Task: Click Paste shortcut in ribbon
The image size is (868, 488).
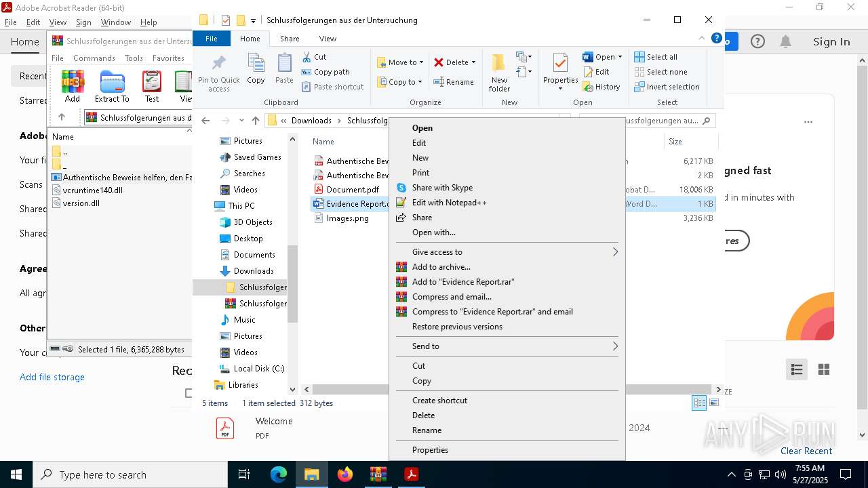Action: point(333,87)
